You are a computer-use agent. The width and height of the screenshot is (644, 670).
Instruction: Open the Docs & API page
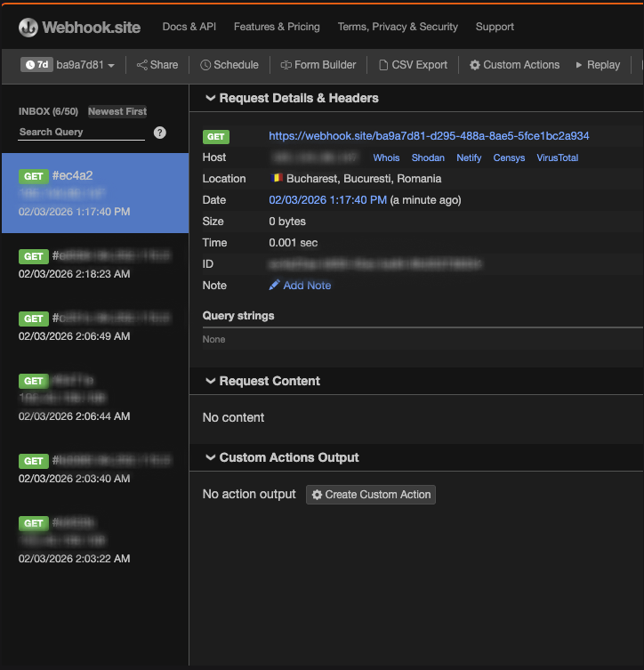[189, 27]
